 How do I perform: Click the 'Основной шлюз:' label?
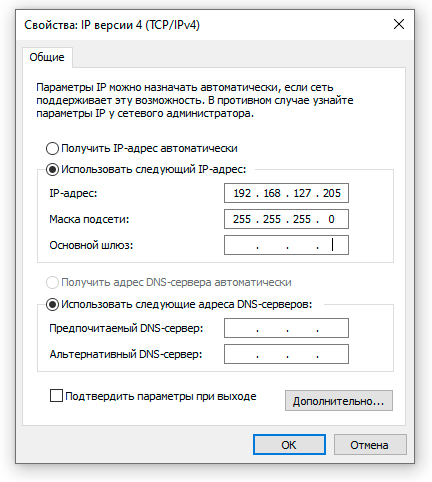click(x=91, y=245)
